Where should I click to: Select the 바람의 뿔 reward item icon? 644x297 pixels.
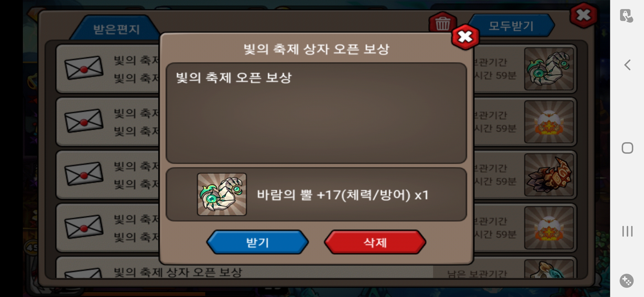[x=222, y=194]
